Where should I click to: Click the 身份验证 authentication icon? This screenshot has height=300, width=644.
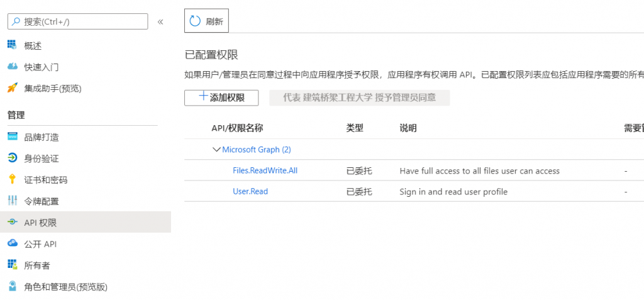pyautogui.click(x=12, y=158)
